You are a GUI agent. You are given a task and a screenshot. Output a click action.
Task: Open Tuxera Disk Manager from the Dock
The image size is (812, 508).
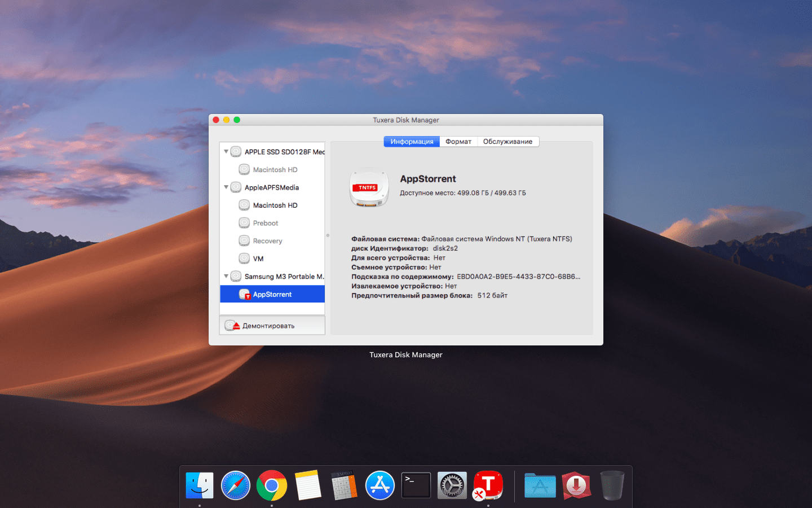[488, 484]
